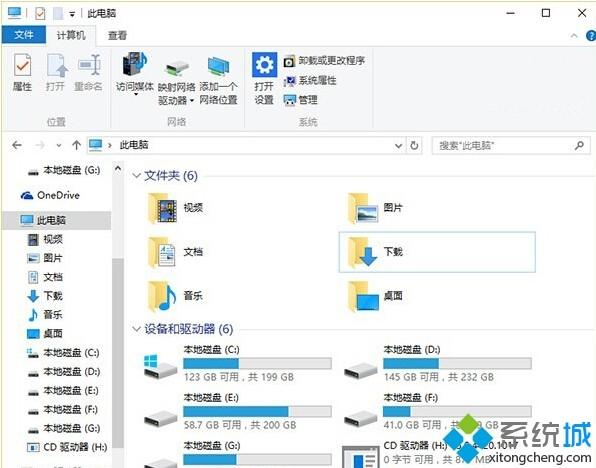Click 系统属性 in the ribbon
The height and width of the screenshot is (468, 596).
click(310, 81)
